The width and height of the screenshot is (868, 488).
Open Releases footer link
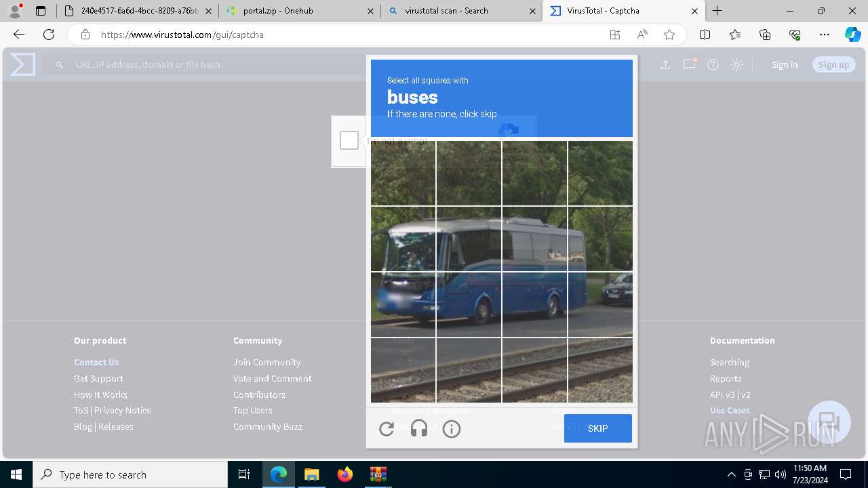(116, 426)
